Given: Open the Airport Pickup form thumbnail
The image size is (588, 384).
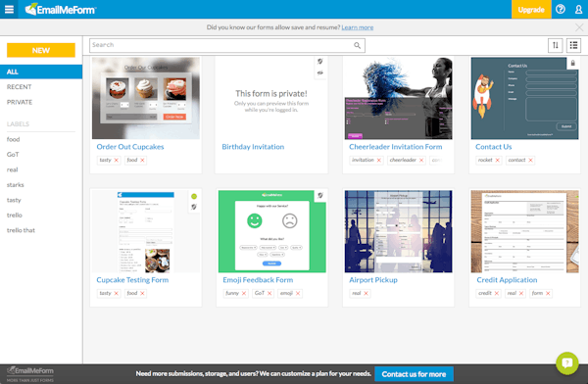Looking at the screenshot, I should 398,231.
